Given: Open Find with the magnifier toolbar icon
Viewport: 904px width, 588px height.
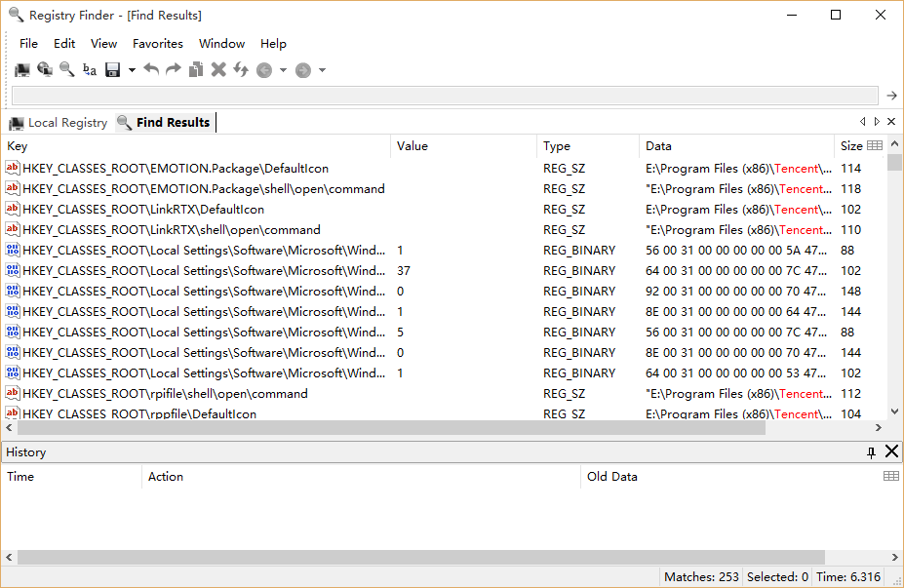Looking at the screenshot, I should 67,70.
